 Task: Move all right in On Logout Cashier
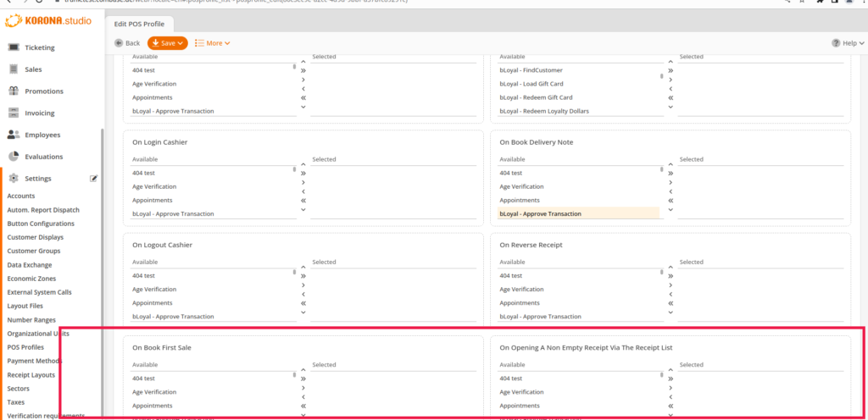[303, 276]
